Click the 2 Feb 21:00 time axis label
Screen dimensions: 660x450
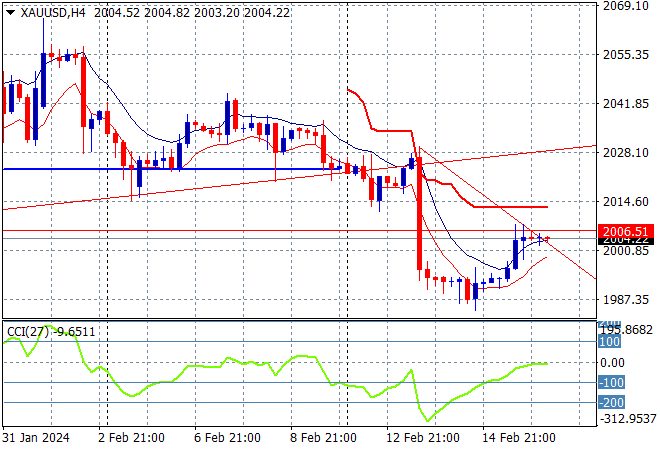131,438
